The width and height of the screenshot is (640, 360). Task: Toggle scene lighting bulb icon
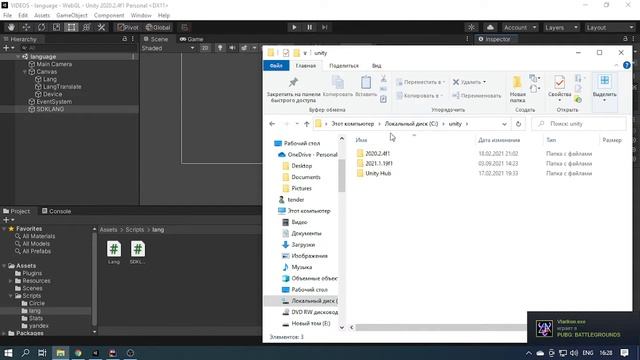tap(220, 48)
